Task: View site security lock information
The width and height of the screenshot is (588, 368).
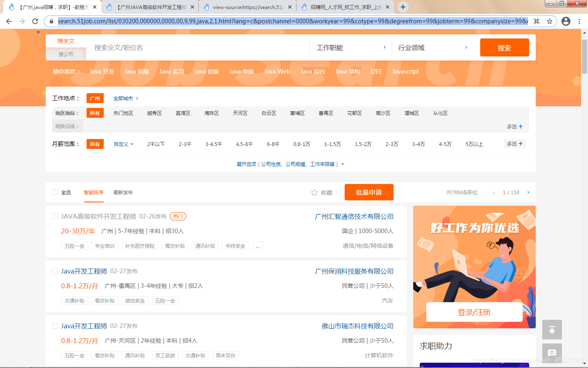Action: click(51, 21)
